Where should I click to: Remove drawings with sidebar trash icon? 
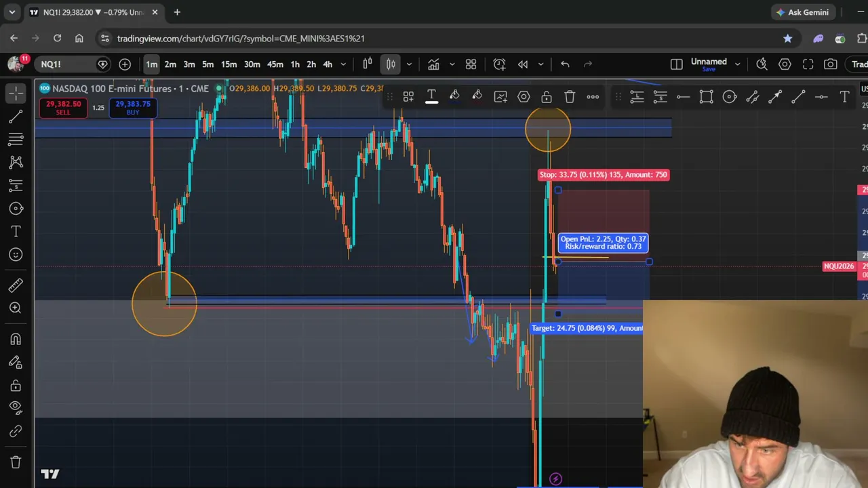[16, 462]
